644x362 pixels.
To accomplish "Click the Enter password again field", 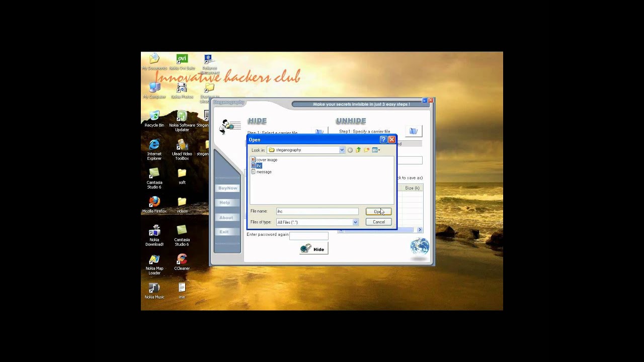I will (x=308, y=235).
